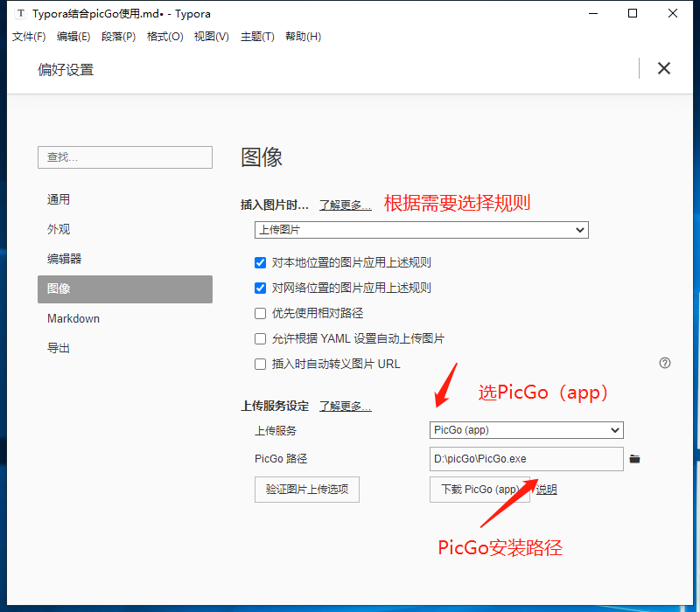The image size is (700, 612).
Task: Select 导出 in the settings sidebar
Action: click(125, 348)
